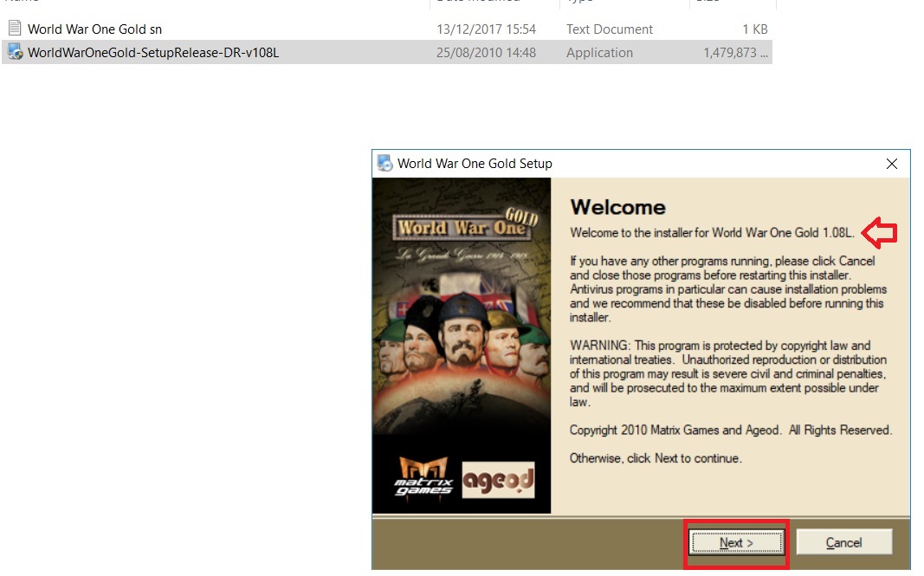Screen dimensions: 924x576
Task: Click the Text Document type cell
Action: point(610,29)
